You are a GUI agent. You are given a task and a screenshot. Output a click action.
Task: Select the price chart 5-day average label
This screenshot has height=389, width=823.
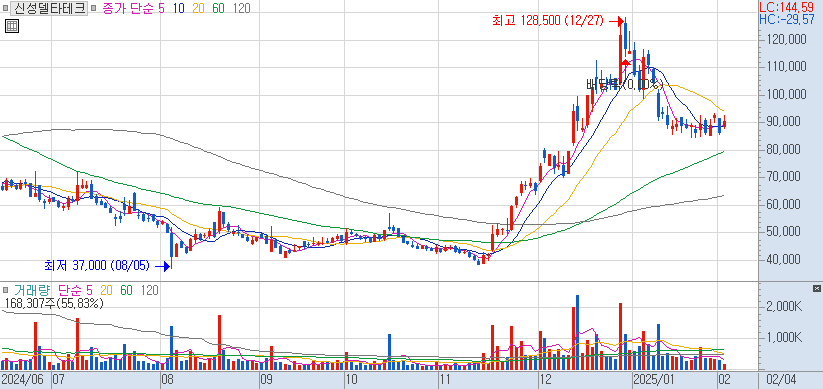(162, 8)
